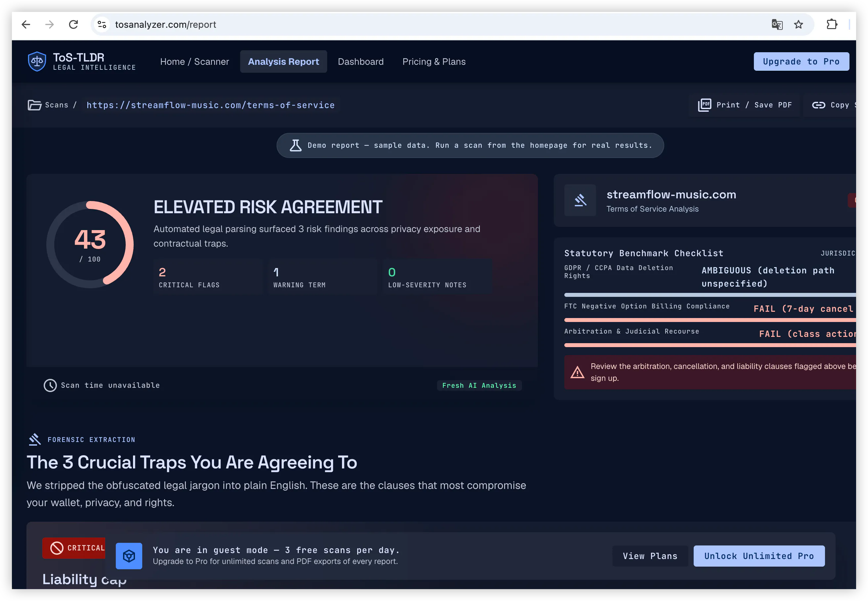This screenshot has width=868, height=601.
Task: Click the PDF icon next to Print
Action: [705, 105]
